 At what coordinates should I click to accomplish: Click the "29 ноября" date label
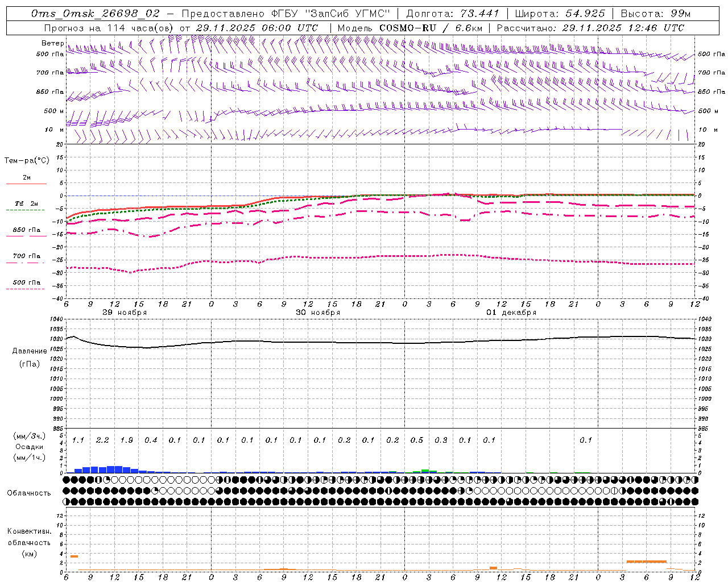(x=125, y=313)
